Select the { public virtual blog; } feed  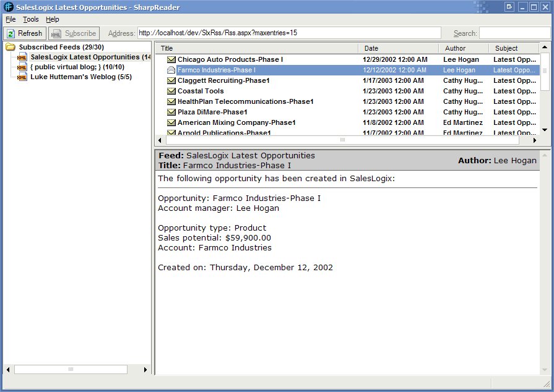click(77, 67)
